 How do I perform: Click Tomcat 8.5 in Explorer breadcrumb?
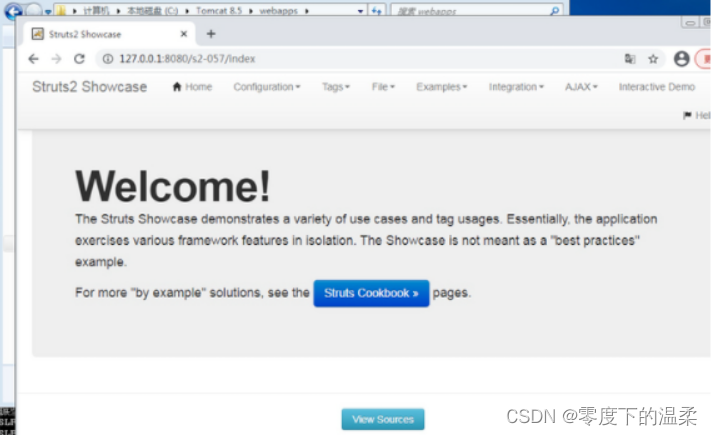pos(219,10)
